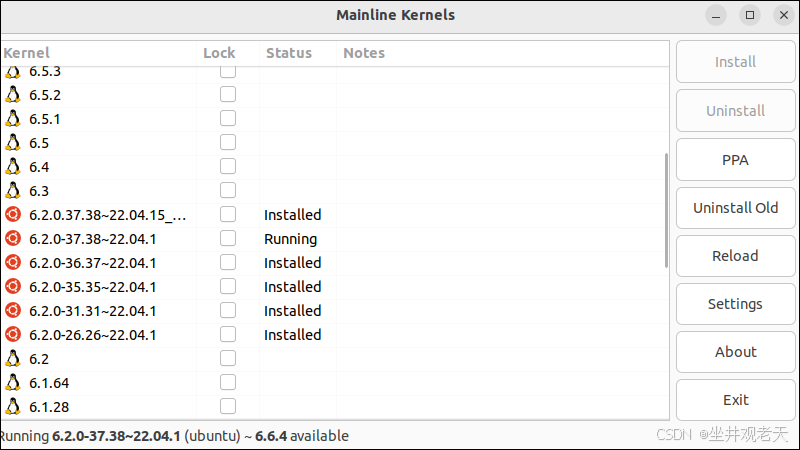Click the Tux icon for kernel 6.3

tap(13, 191)
